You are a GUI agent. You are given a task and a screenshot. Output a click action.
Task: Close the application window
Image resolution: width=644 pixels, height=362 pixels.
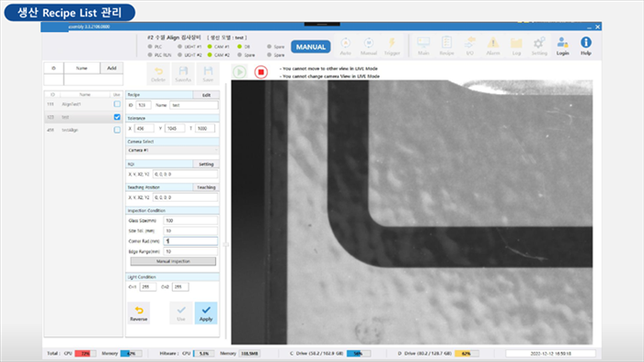[598, 27]
